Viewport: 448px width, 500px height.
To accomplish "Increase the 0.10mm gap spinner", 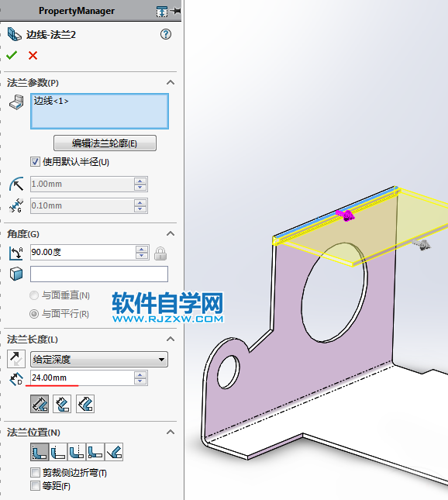I will click(140, 202).
